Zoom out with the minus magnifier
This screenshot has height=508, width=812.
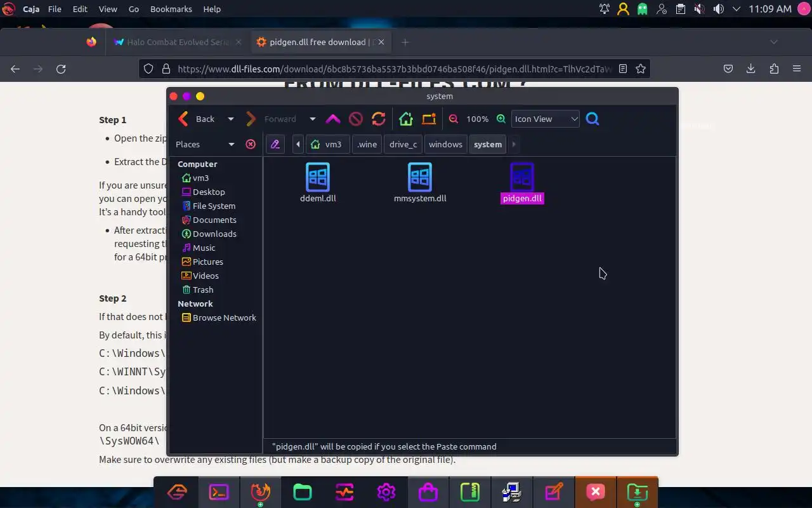click(x=454, y=119)
